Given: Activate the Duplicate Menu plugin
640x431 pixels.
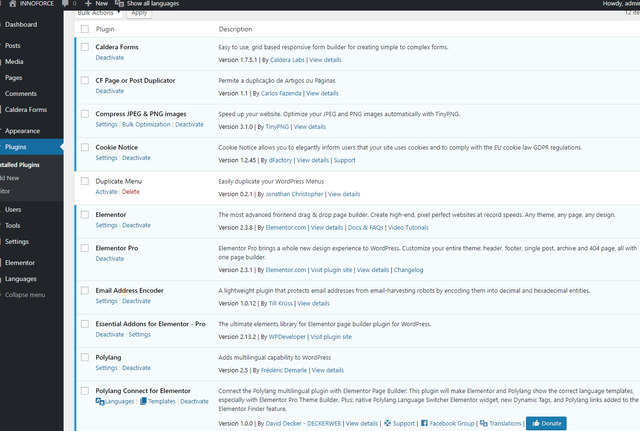Looking at the screenshot, I should 106,192.
